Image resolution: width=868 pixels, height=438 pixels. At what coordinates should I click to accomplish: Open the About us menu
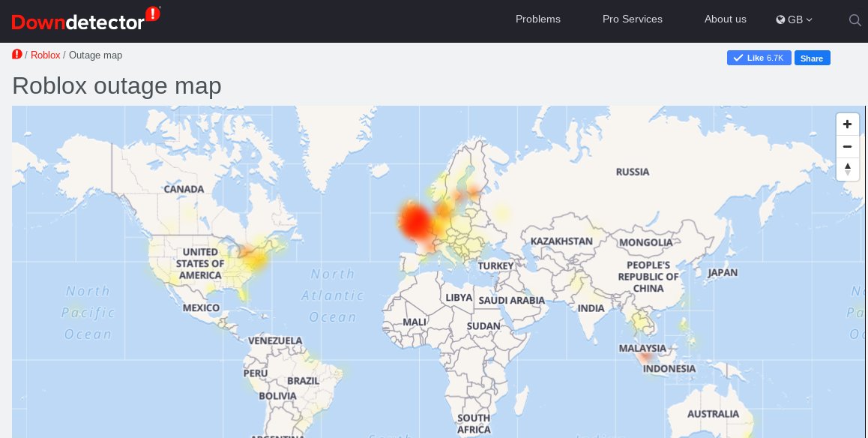[x=725, y=19]
